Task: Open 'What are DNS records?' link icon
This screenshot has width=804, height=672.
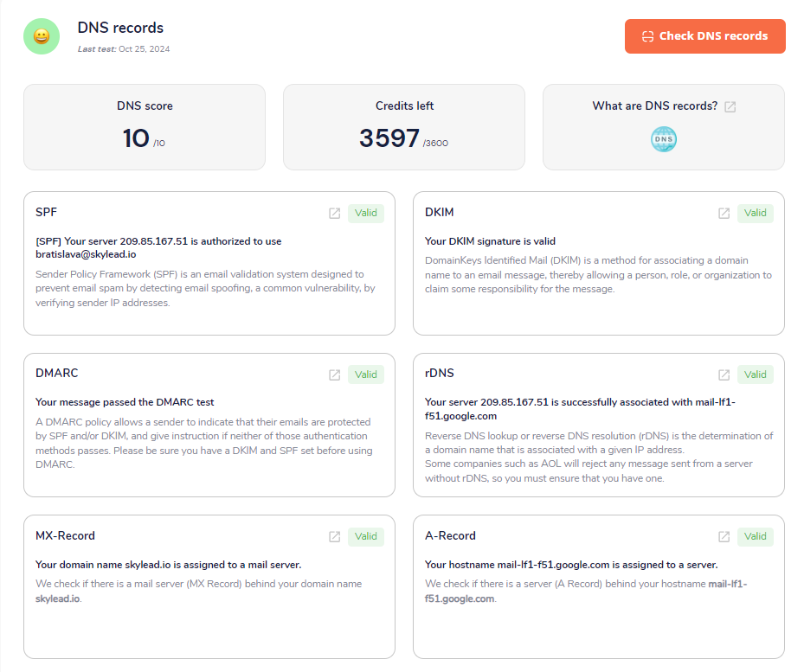Action: tap(730, 106)
